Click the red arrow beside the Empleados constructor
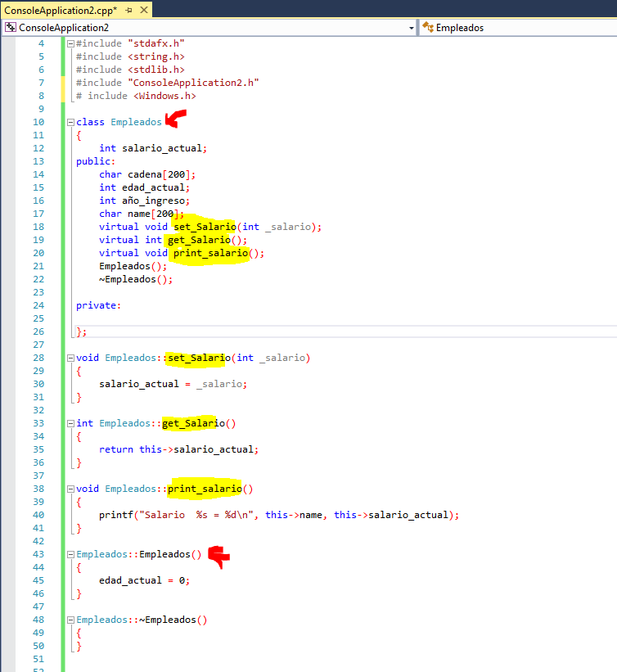 pos(218,557)
